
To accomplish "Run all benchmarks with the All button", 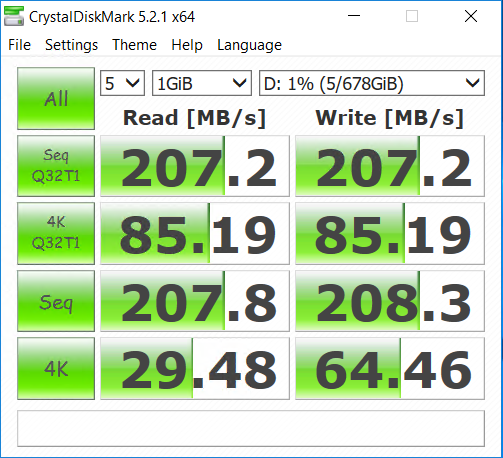I will pos(56,99).
